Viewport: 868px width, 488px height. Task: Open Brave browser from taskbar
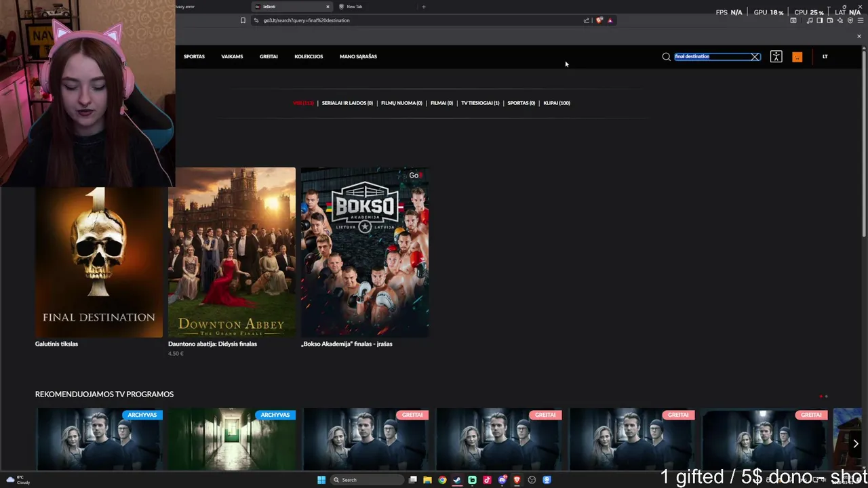tap(517, 480)
